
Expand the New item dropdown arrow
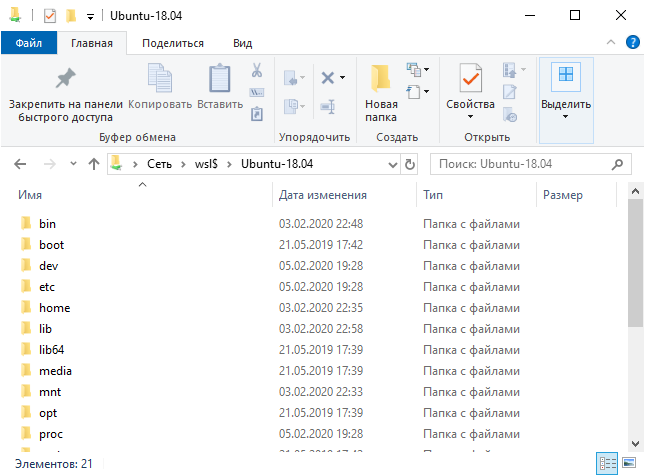click(x=427, y=69)
